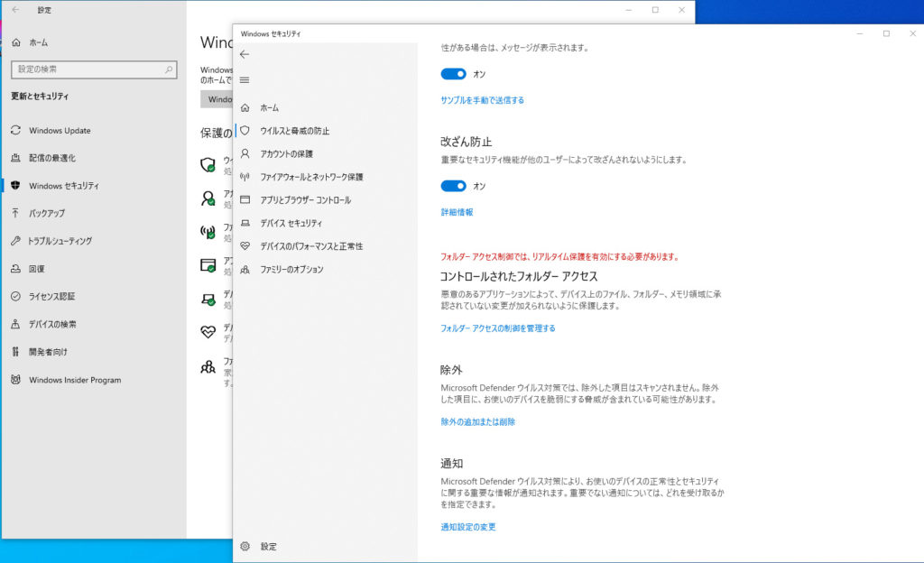924x563 pixels.
Task: Click the back arrow in Windows Security
Action: coord(245,54)
